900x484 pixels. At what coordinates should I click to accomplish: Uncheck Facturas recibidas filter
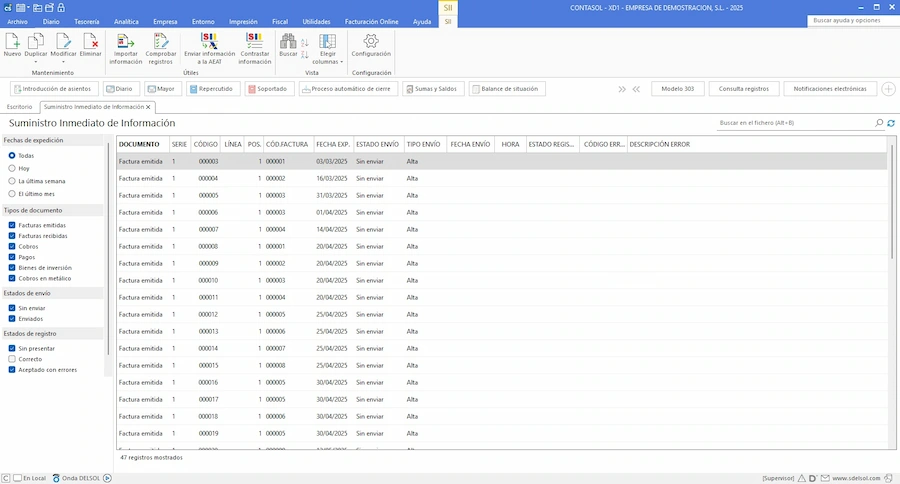(x=12, y=236)
